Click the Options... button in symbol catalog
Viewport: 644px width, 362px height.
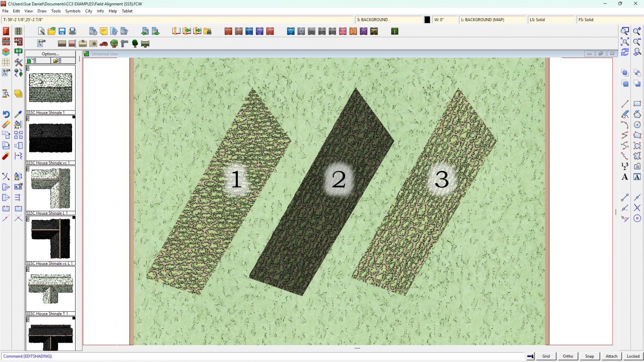[50, 54]
